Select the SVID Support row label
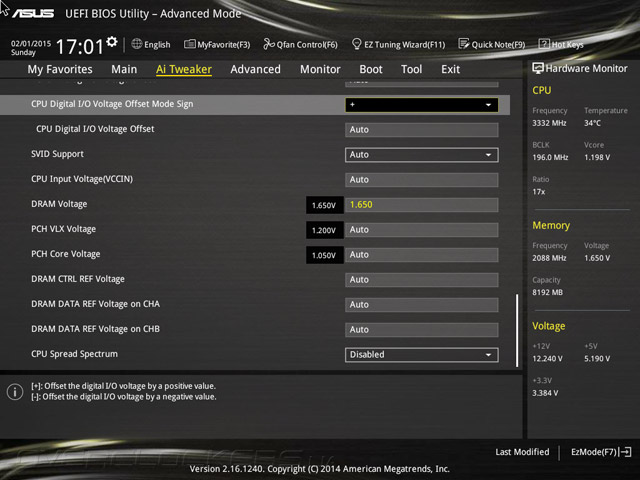640x480 pixels. [x=58, y=154]
